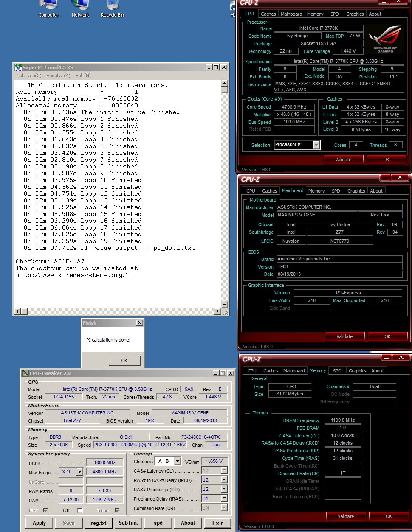The width and height of the screenshot is (412, 532).
Task: Click Validate in middle CPU-Z Mainboard window
Action: coord(344,336)
